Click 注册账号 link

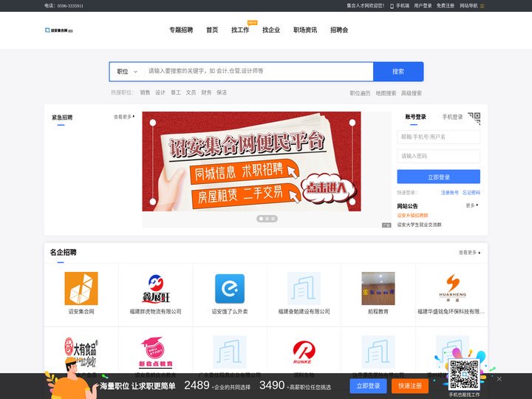coord(449,192)
